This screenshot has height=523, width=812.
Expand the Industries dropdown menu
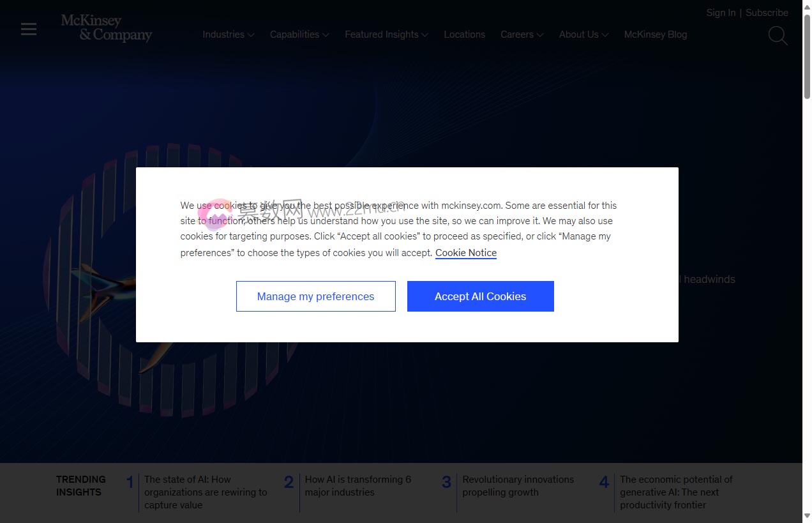click(x=228, y=34)
